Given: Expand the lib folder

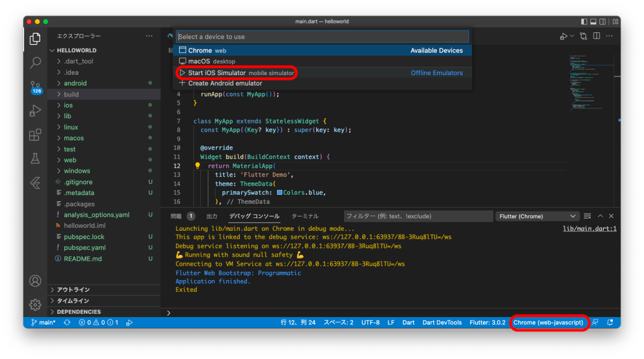Looking at the screenshot, I should point(104,116).
